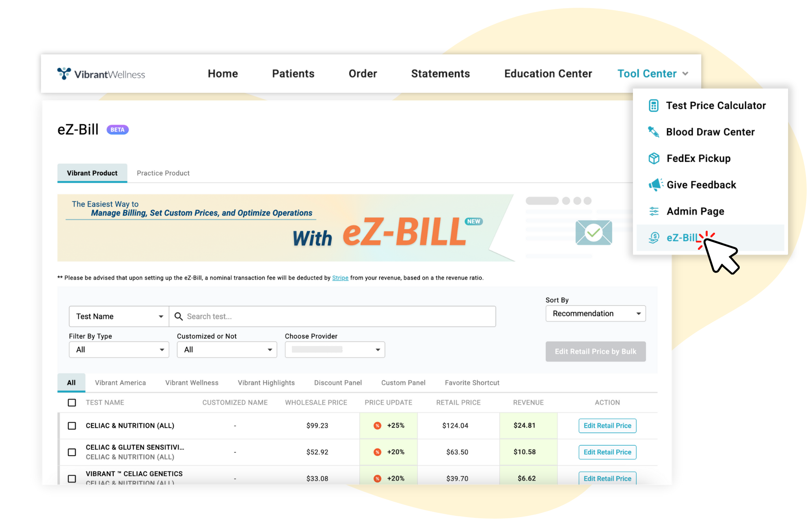Switch to the Practice Product tab
The width and height of the screenshot is (812, 528).
click(x=163, y=173)
